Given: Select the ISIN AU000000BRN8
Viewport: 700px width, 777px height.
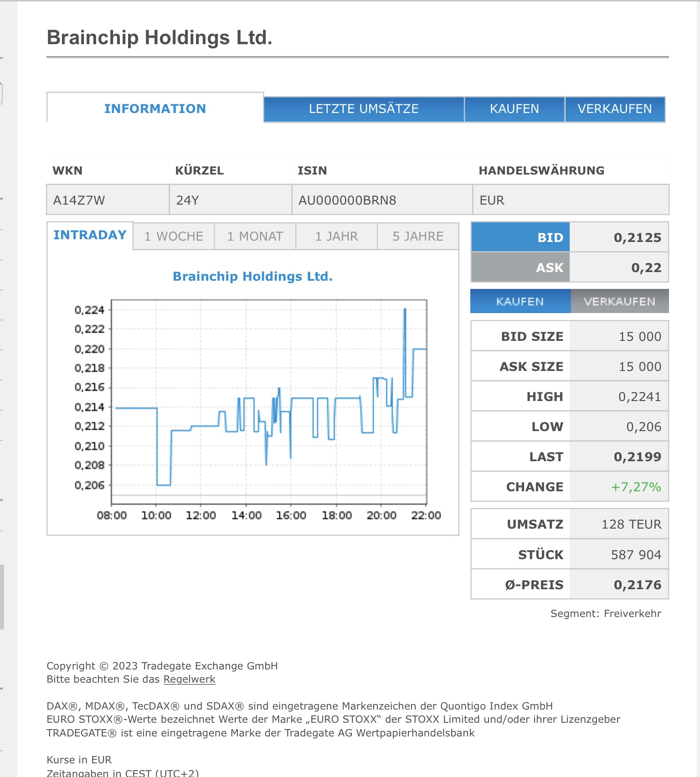Looking at the screenshot, I should coord(347,200).
